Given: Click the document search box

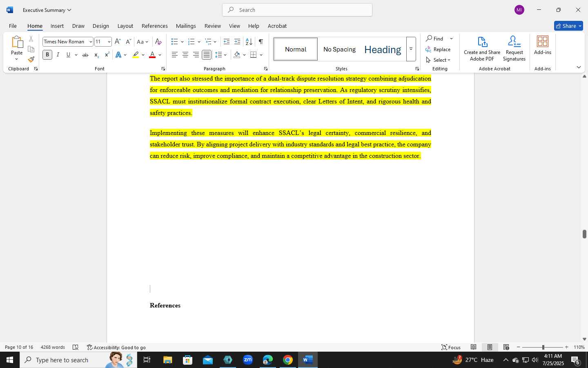Looking at the screenshot, I should (297, 10).
